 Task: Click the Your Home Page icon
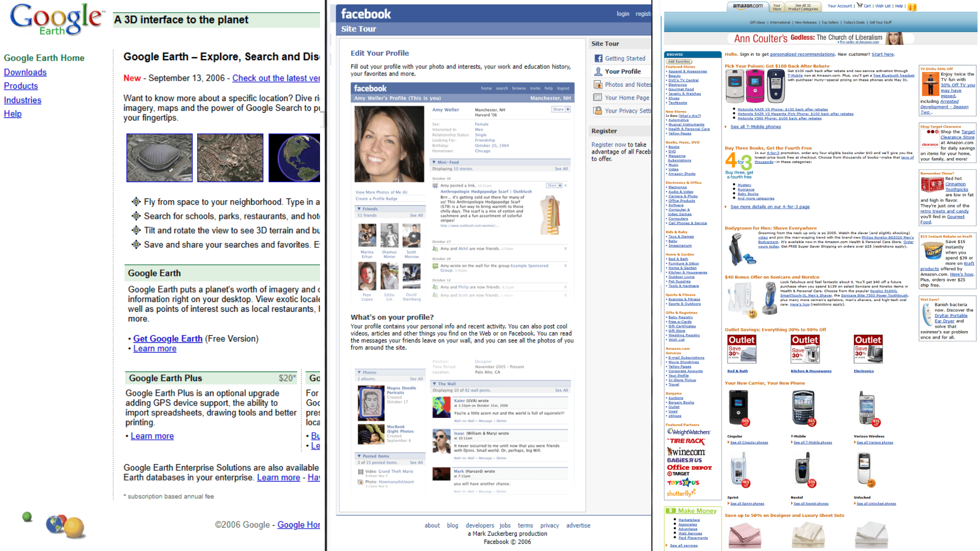pos(598,97)
